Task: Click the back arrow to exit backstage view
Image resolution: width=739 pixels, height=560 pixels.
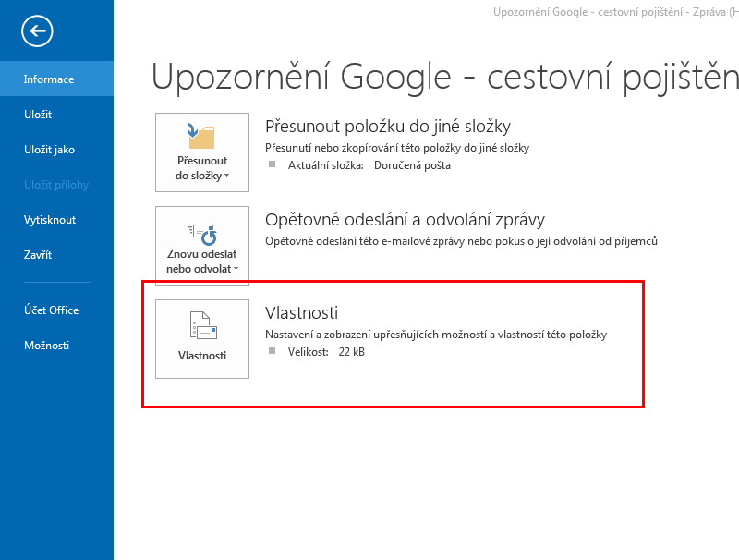Action: coord(37,31)
